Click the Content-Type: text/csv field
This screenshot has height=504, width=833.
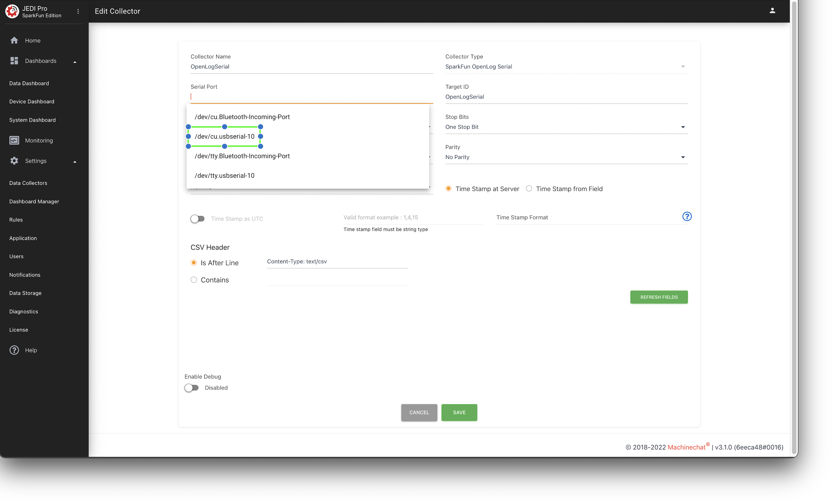click(337, 262)
